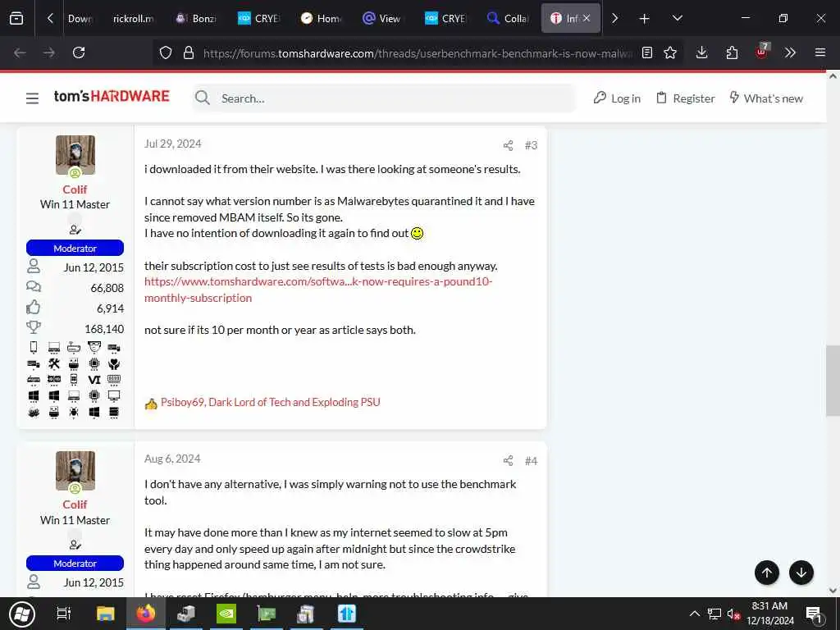Open clock showing 8:31 AM
Screen dimensions: 840x630
(769, 614)
